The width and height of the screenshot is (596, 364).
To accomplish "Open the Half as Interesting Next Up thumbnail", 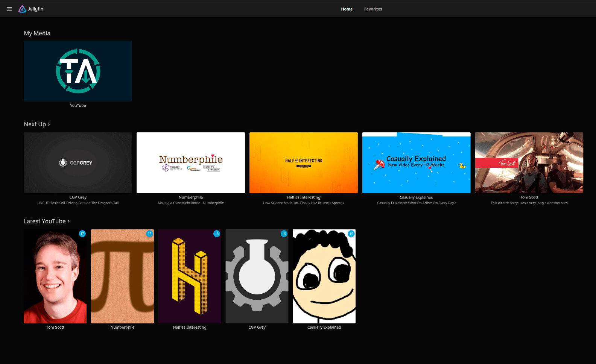I will (x=304, y=163).
